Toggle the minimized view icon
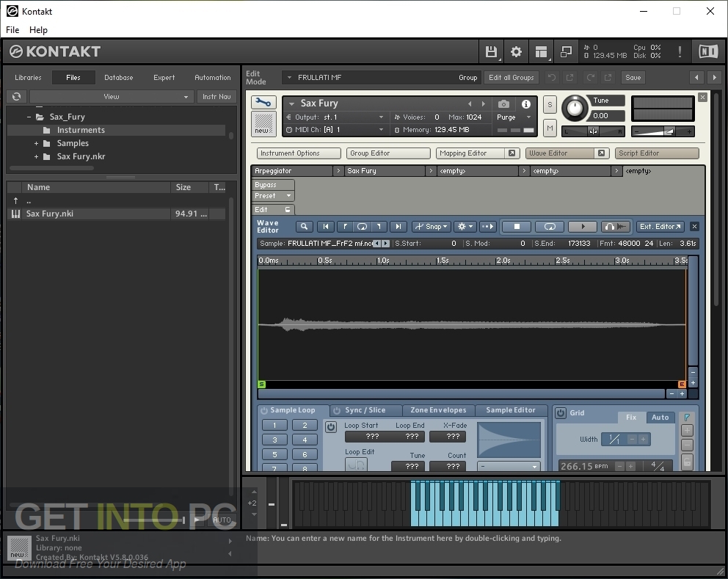The image size is (728, 579). tap(566, 51)
